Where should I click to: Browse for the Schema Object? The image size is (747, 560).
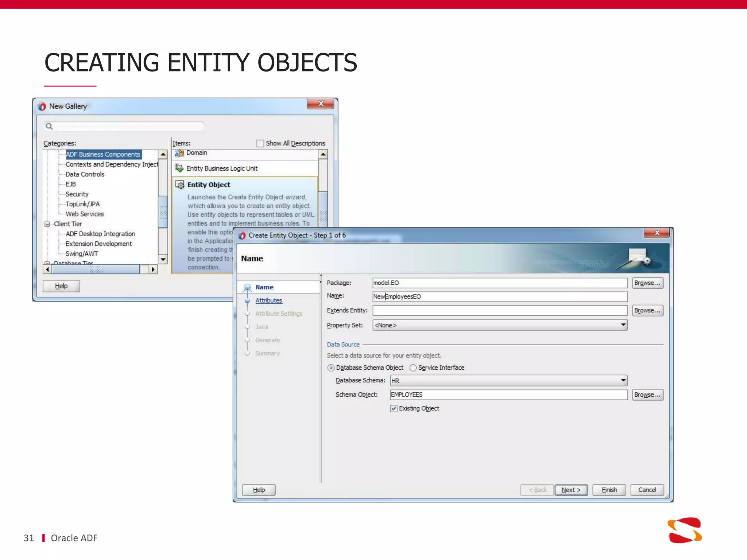point(647,395)
